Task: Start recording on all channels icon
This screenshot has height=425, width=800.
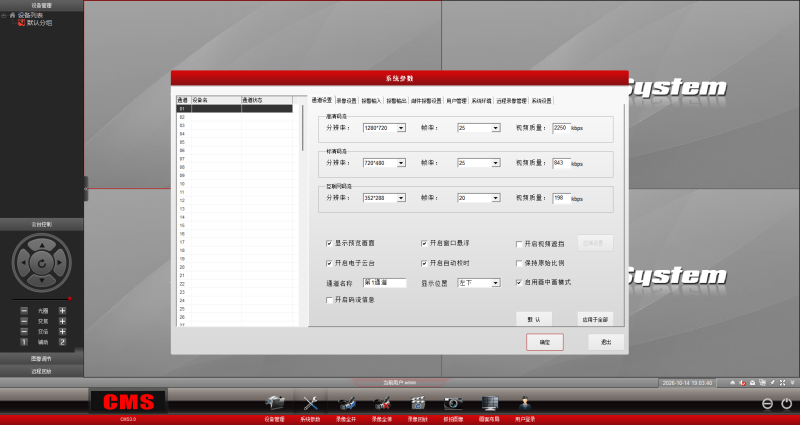Action: pyautogui.click(x=346, y=403)
